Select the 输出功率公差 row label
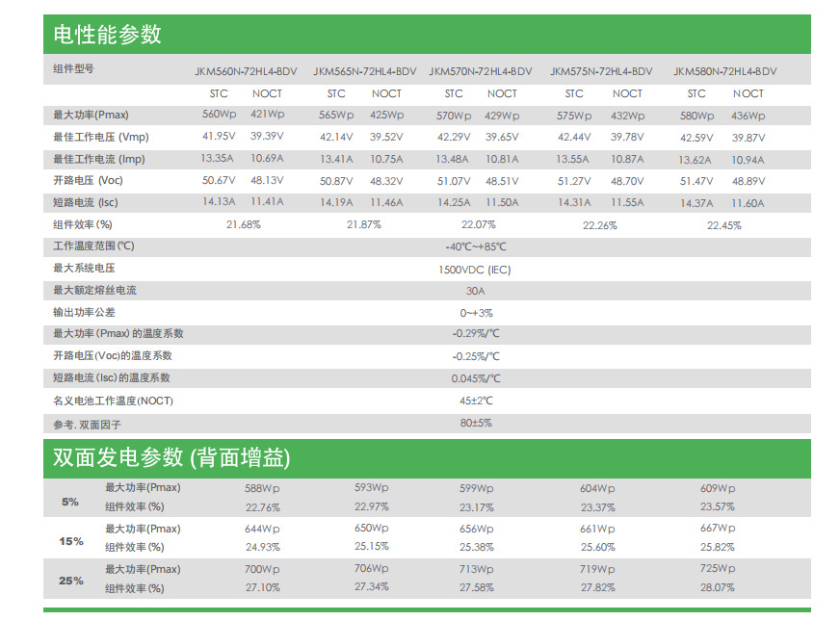The image size is (840, 621). click(84, 312)
